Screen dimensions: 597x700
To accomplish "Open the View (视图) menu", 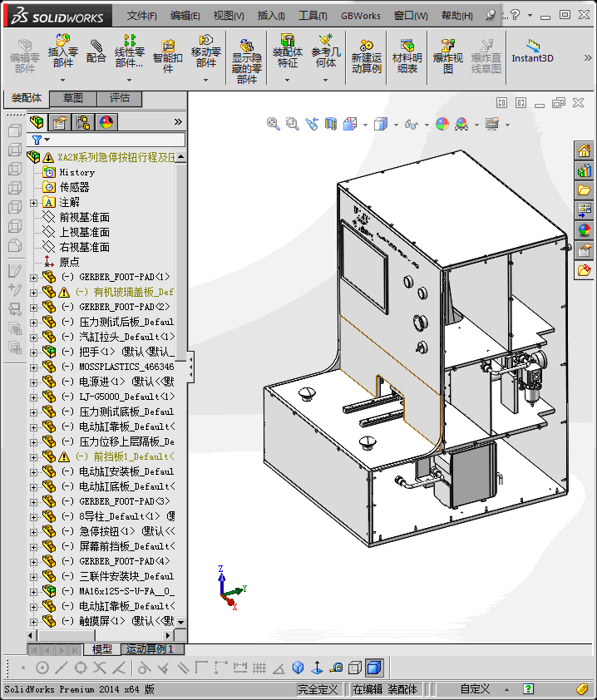I will [229, 16].
